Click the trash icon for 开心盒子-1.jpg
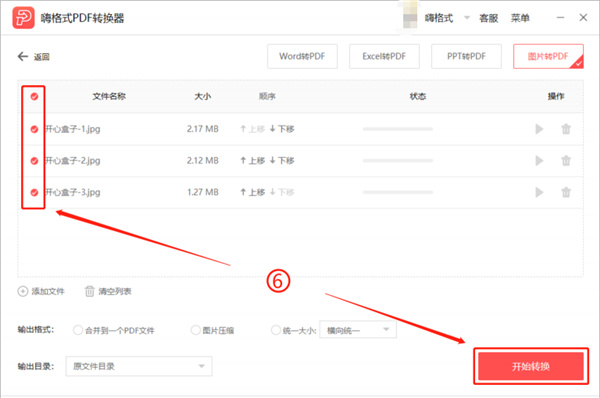 coord(566,129)
